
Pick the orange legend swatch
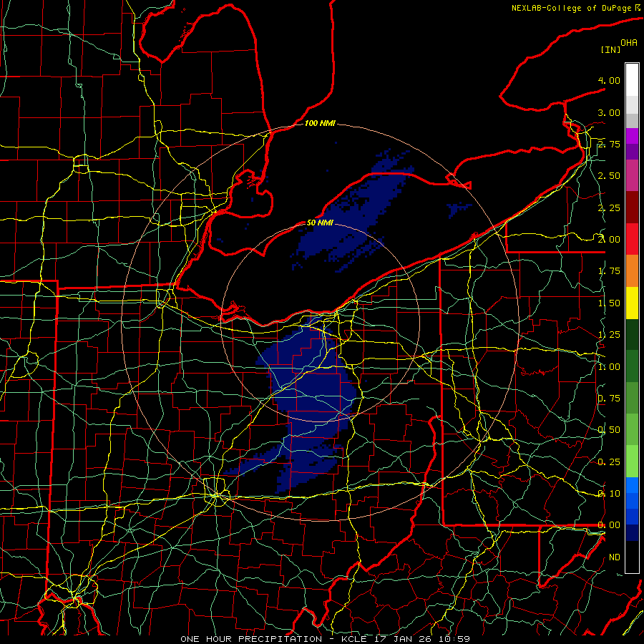pos(632,271)
